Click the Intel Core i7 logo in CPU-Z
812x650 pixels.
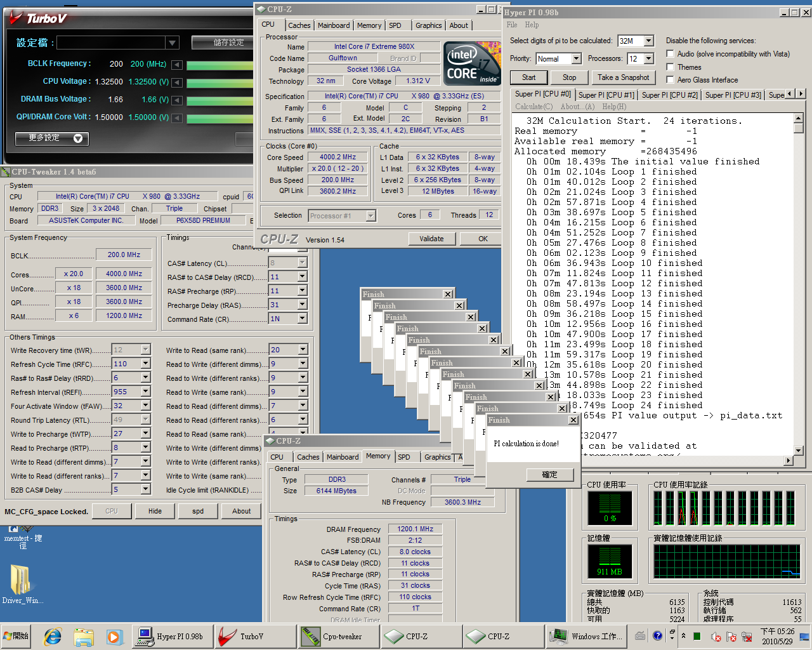pos(472,63)
